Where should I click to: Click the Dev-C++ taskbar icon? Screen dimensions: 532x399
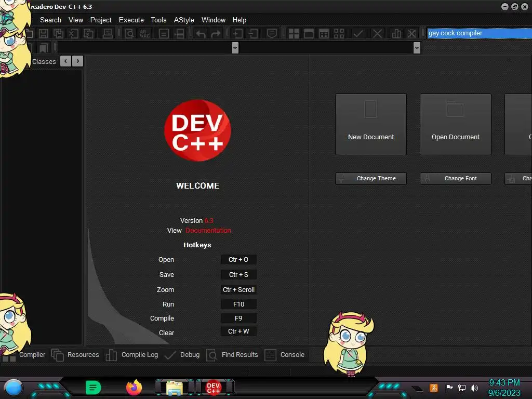tap(214, 388)
